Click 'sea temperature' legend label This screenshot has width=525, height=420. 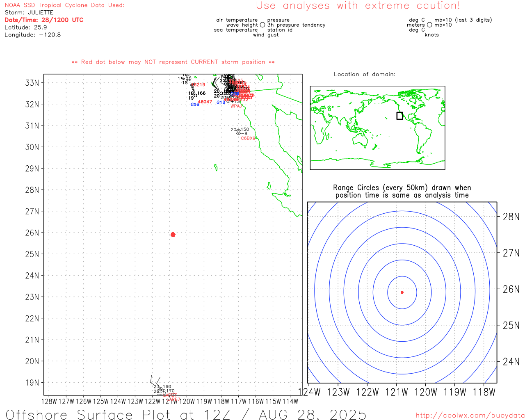(236, 30)
